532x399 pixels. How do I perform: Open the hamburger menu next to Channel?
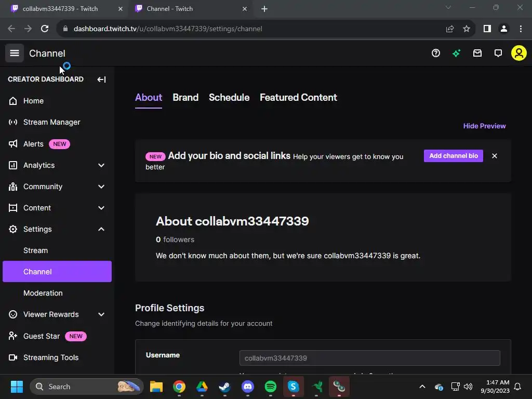point(14,53)
